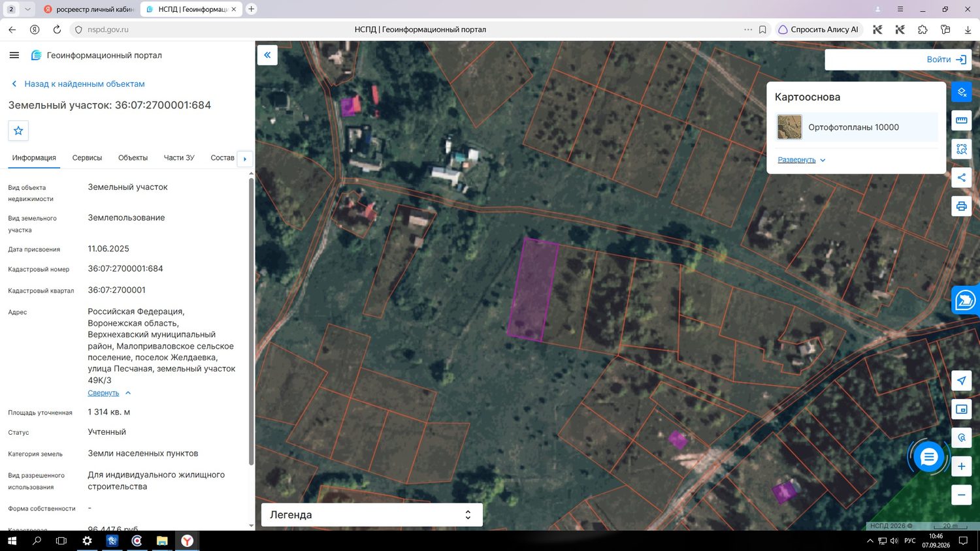Reload the page with the browser refresh icon
This screenshot has width=980, height=551.
click(x=57, y=29)
